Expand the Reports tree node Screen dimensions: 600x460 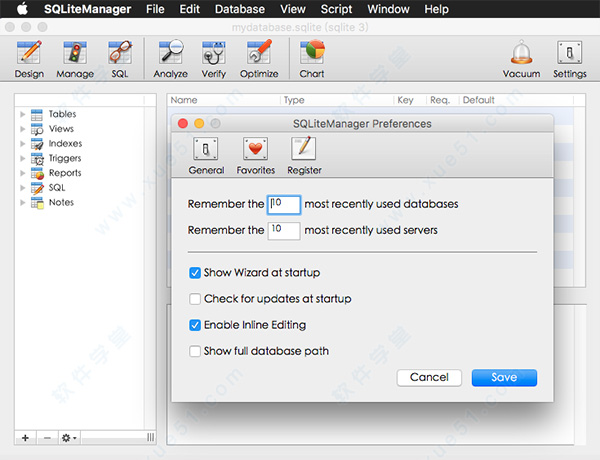click(23, 173)
